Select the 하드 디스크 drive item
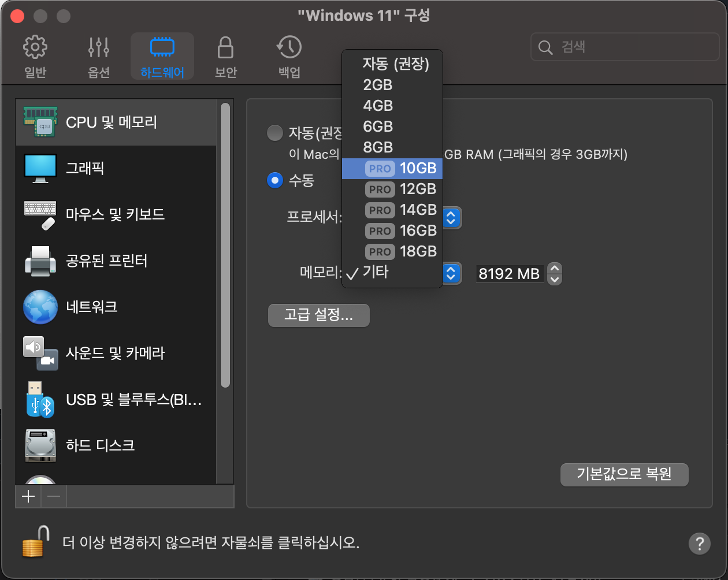Screen dimensions: 728x580 pos(116,445)
